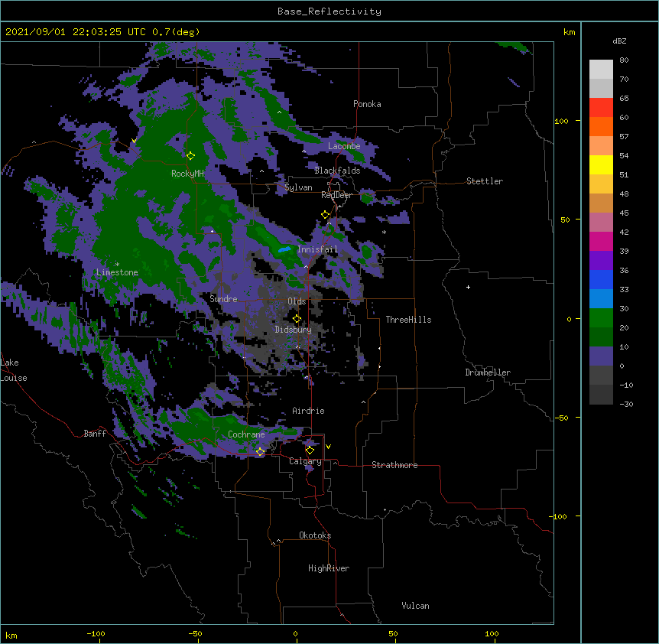Click the 45 value on dBZ legend
The image size is (659, 644).
[624, 213]
